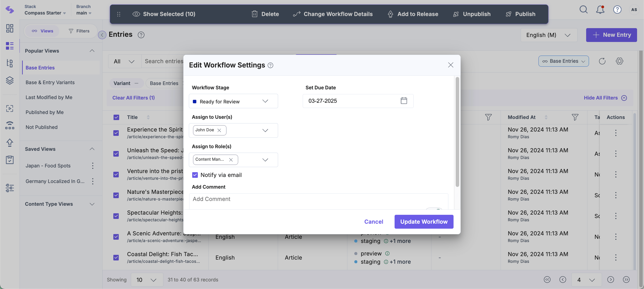Click the New Entry button
Screen dimensions: 644x289
pos(611,35)
